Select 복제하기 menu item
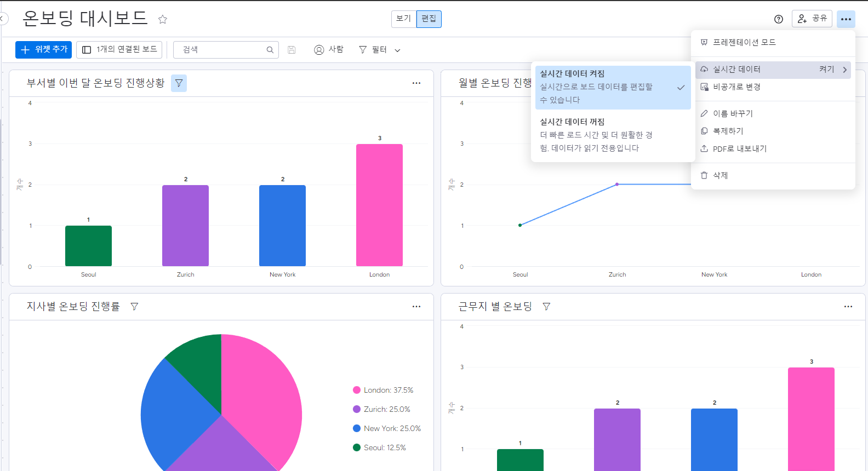The image size is (868, 471). coord(773,131)
